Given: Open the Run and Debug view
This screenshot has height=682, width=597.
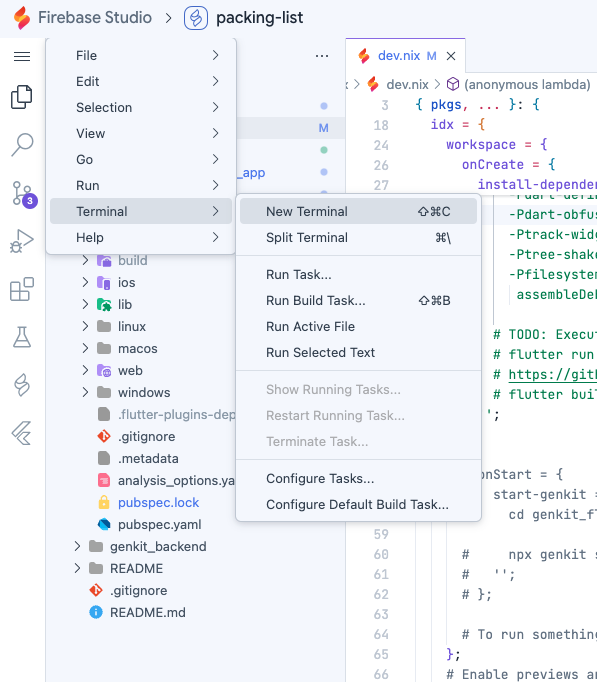Looking at the screenshot, I should [22, 241].
